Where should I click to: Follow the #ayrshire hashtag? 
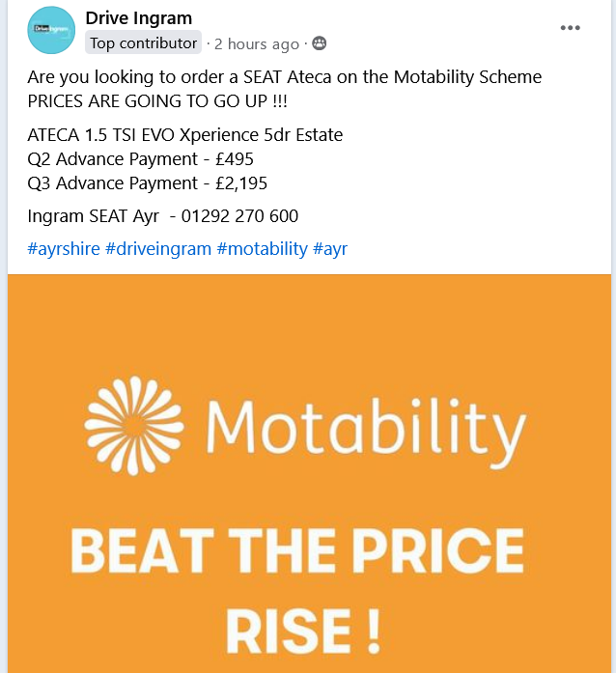pyautogui.click(x=63, y=249)
